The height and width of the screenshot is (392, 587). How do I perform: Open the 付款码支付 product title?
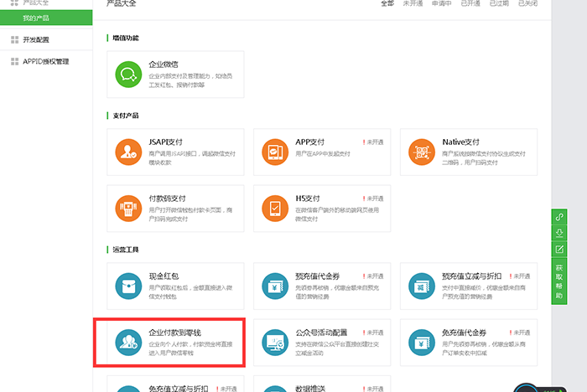(168, 199)
